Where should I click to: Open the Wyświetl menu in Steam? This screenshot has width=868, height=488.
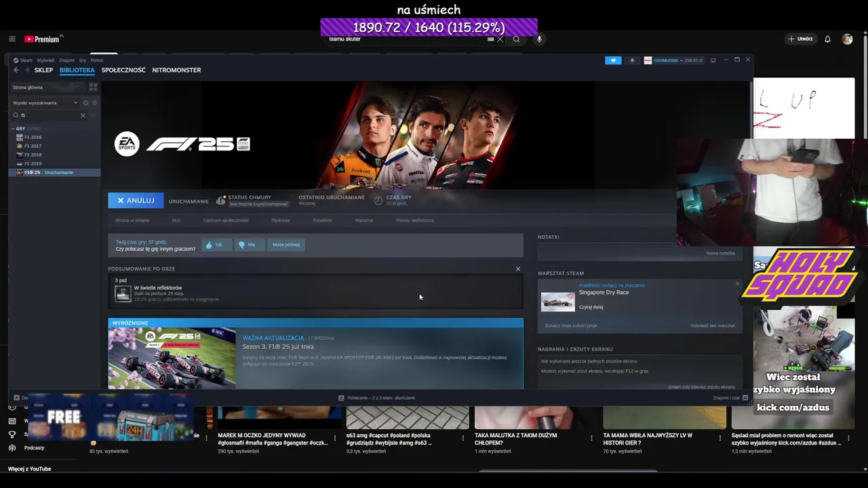pos(45,60)
